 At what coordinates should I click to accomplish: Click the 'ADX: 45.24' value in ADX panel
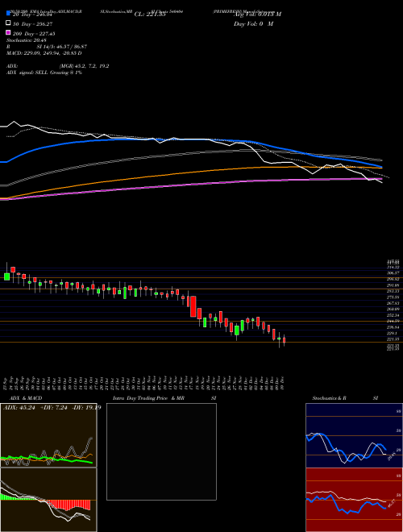(19, 408)
